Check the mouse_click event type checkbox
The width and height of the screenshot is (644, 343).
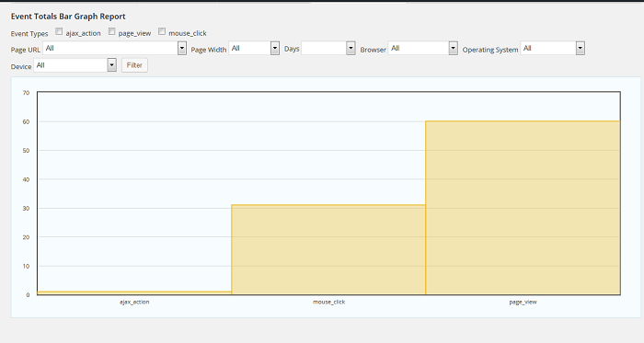tap(162, 31)
